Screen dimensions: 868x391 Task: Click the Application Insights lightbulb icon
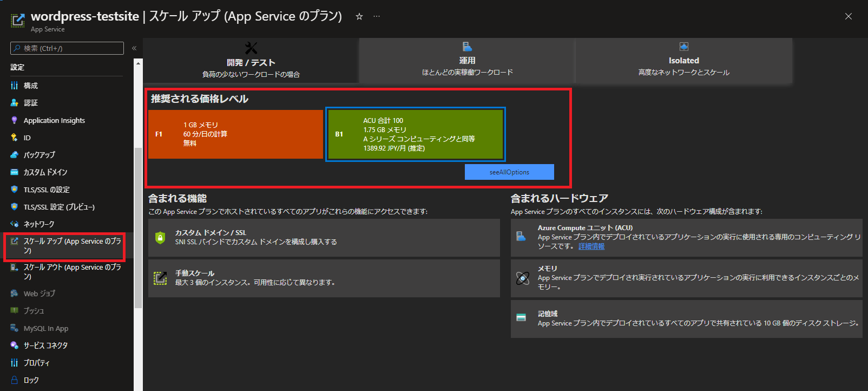[14, 120]
